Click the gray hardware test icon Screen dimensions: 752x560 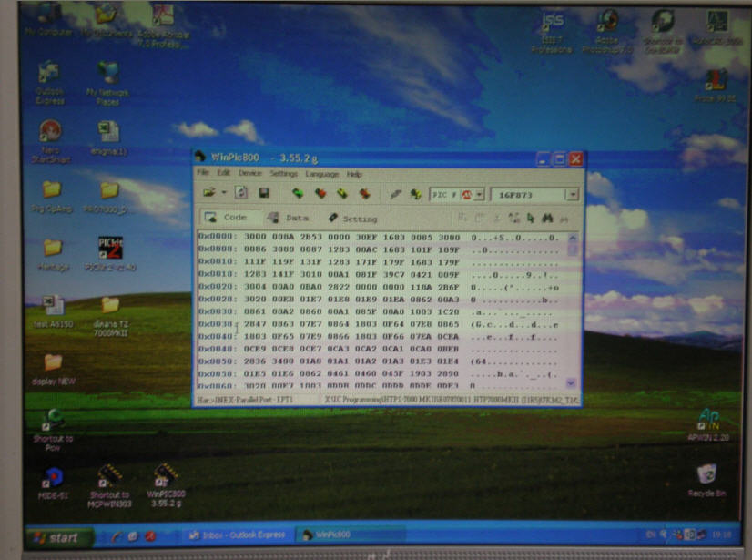coord(395,194)
